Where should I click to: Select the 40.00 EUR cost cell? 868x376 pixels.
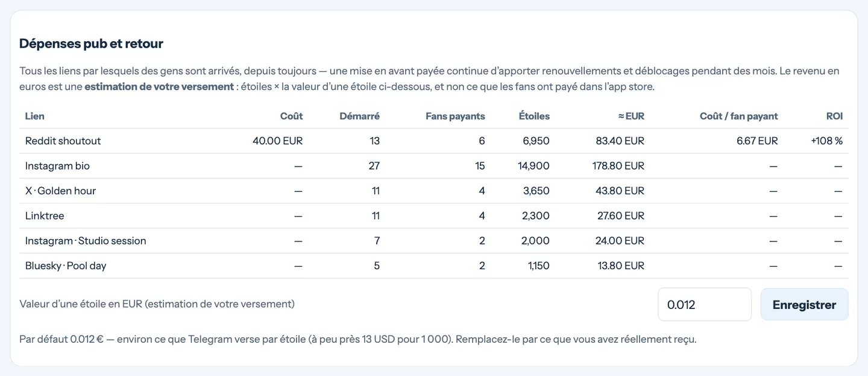pos(278,141)
